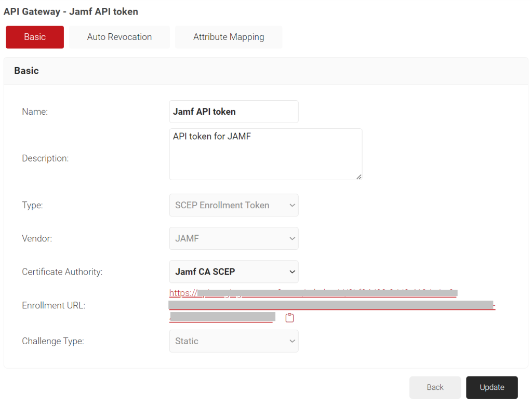
Task: Click the 'Name:' label
Action: (35, 112)
